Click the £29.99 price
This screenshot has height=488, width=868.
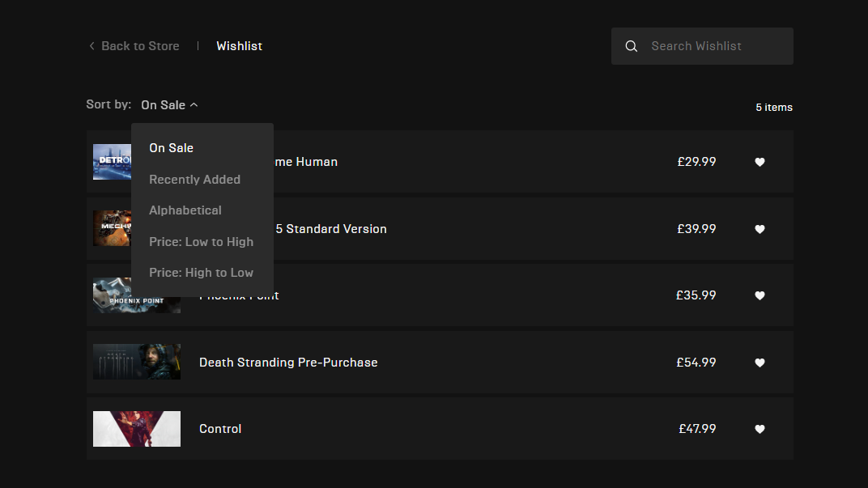pyautogui.click(x=696, y=162)
